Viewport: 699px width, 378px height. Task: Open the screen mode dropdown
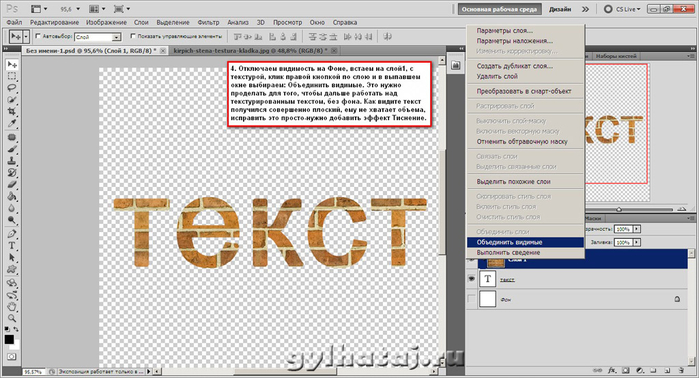point(122,9)
